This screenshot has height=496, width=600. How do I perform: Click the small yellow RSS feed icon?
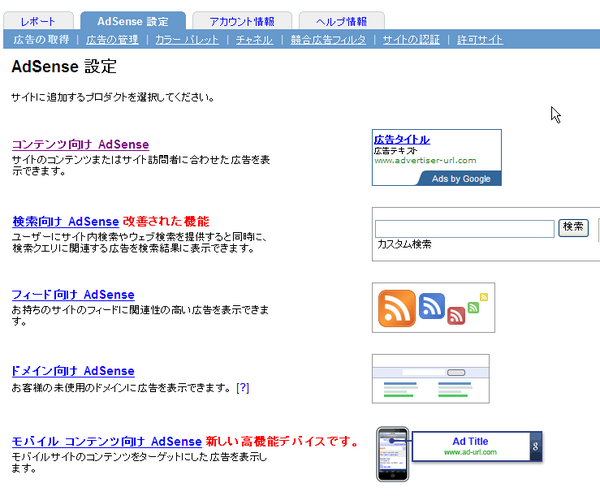pyautogui.click(x=484, y=297)
